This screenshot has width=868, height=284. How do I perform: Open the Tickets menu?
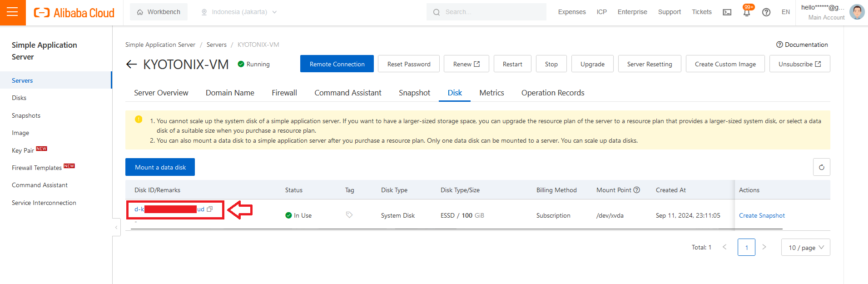click(x=702, y=12)
